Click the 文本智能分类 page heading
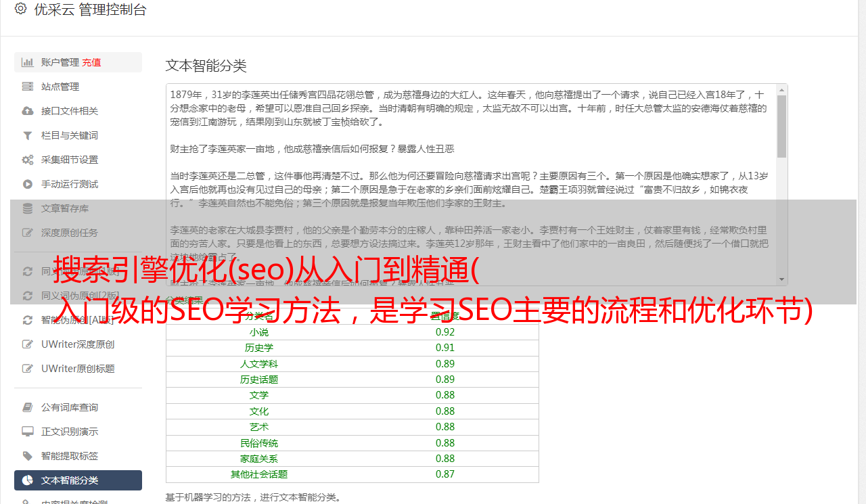 tap(206, 66)
